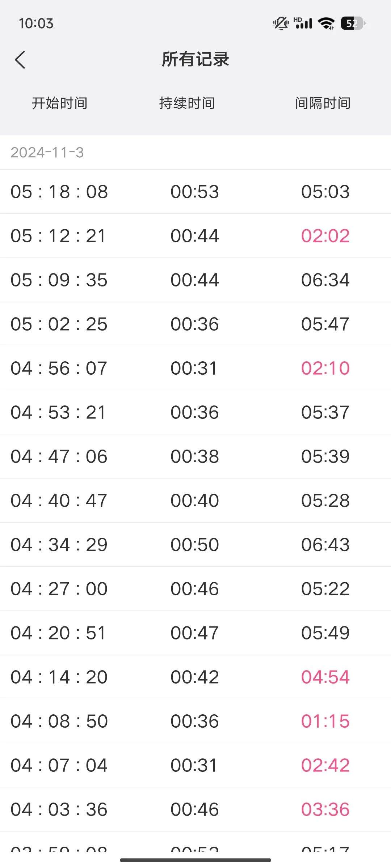
Task: Tap the pink 04:54 interval value
Action: click(x=325, y=677)
